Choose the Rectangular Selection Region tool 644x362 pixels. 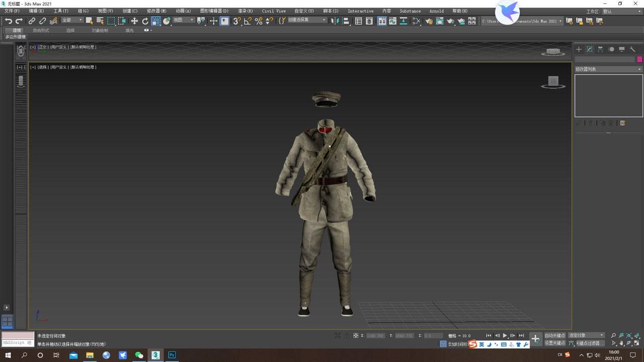(111, 21)
